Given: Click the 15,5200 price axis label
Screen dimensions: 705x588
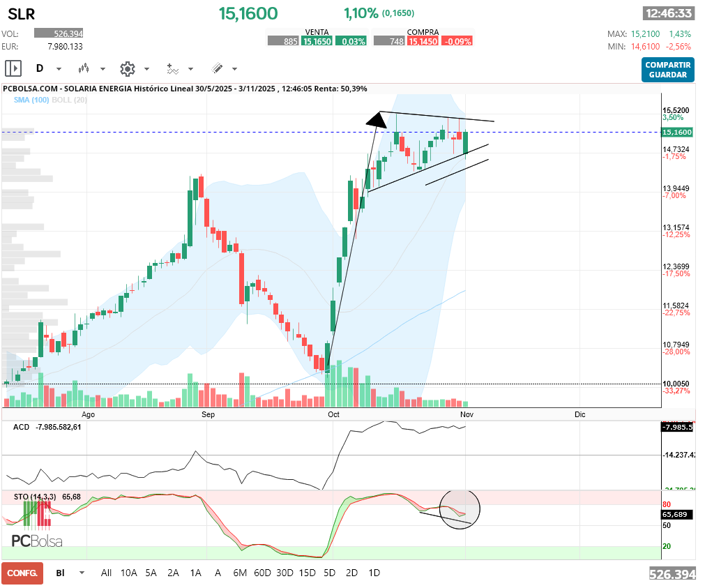Looking at the screenshot, I should (676, 110).
